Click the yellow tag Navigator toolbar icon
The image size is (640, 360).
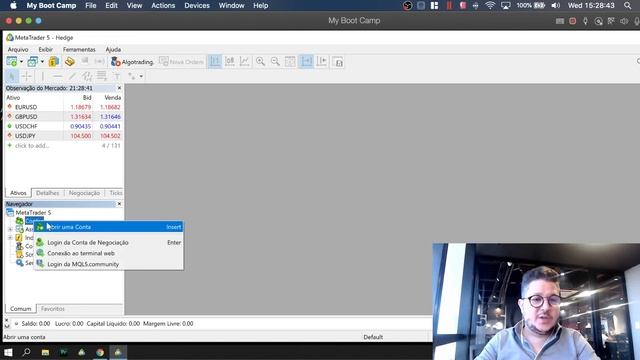(70, 62)
